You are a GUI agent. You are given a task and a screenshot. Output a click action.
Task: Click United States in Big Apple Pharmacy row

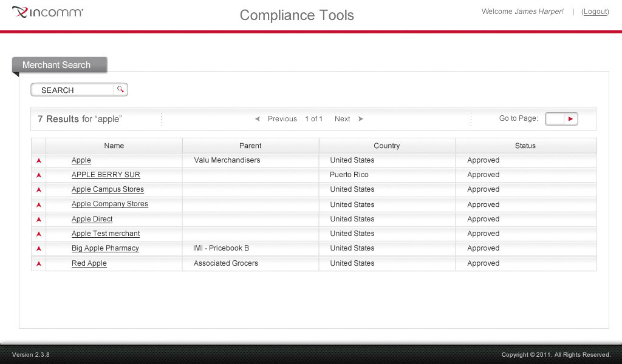tap(352, 248)
